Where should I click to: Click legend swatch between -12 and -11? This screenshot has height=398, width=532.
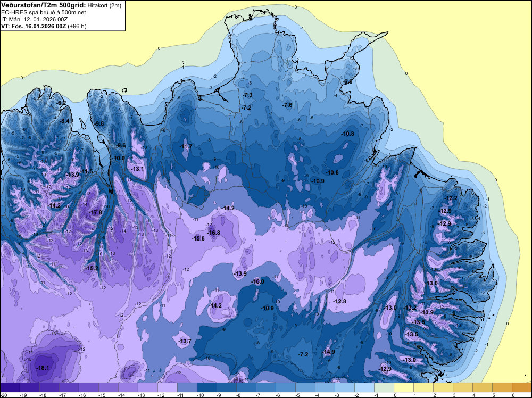pyautogui.click(x=167, y=387)
